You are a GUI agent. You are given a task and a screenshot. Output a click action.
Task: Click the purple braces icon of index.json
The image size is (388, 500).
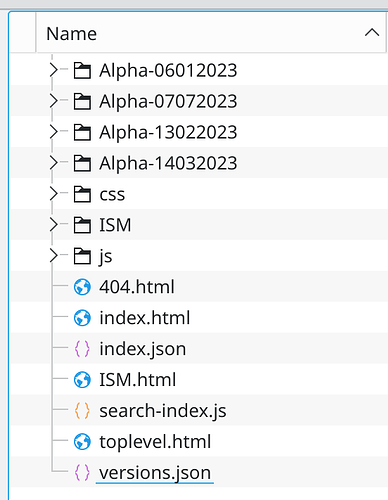(x=82, y=349)
